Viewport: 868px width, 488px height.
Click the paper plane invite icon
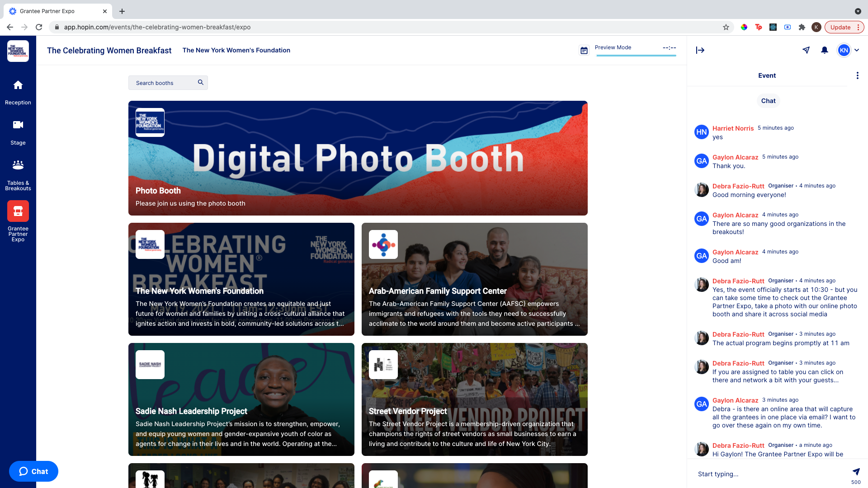click(806, 50)
